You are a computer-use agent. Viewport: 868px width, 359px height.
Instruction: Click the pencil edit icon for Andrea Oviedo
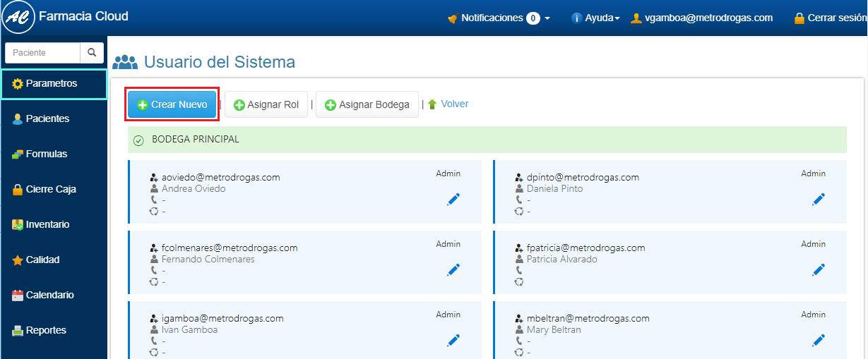pyautogui.click(x=453, y=200)
